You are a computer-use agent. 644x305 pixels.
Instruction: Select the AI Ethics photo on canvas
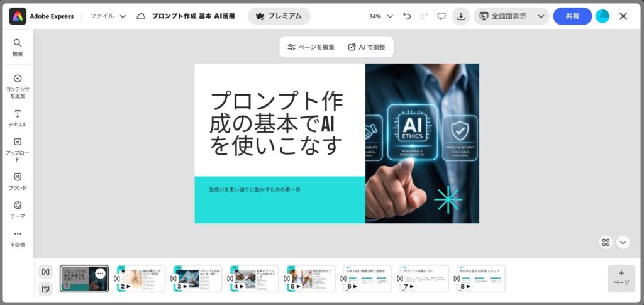422,143
